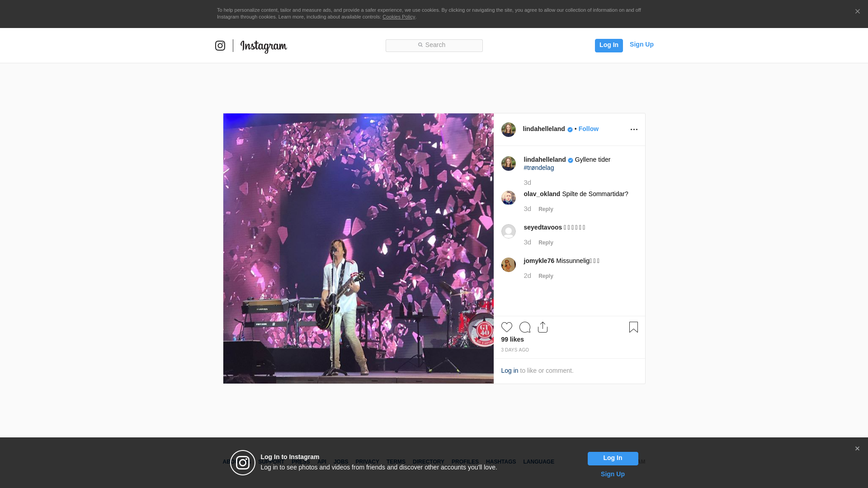
Task: Save post with bookmark icon
Action: (x=633, y=327)
